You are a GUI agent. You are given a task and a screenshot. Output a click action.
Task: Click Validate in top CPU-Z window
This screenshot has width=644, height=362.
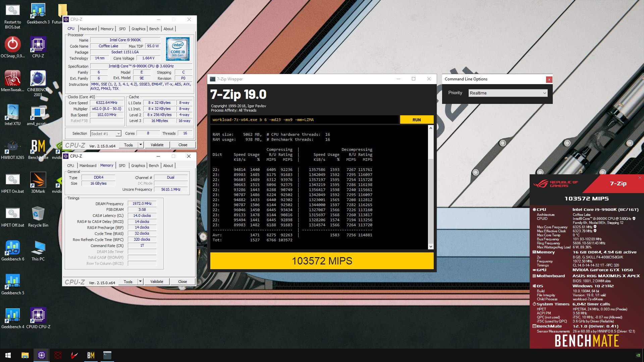[157, 145]
